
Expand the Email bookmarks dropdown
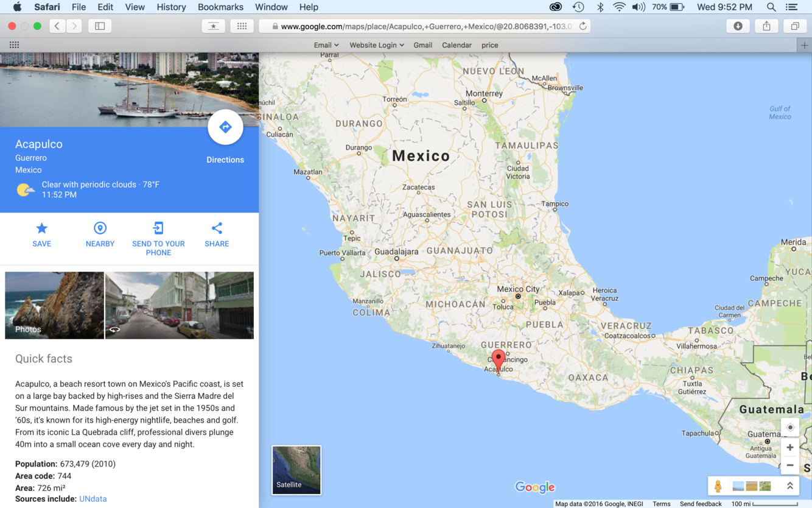point(326,45)
